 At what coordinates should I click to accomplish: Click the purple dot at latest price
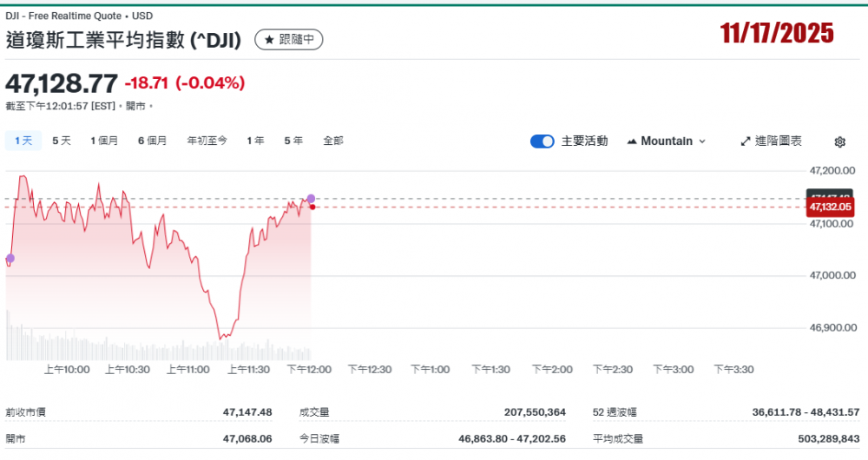pyautogui.click(x=311, y=199)
